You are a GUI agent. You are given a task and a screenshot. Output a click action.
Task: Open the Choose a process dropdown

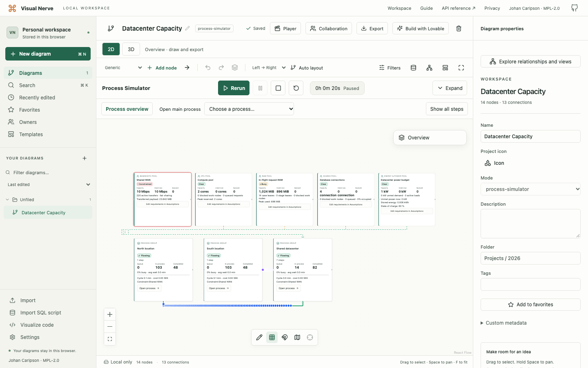point(249,109)
